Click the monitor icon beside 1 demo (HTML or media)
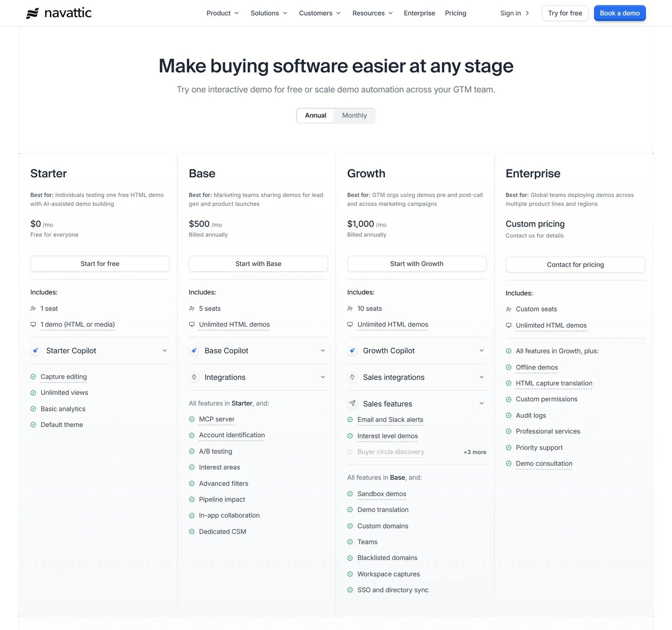Viewport: 672px width, 630px height. coord(33,325)
